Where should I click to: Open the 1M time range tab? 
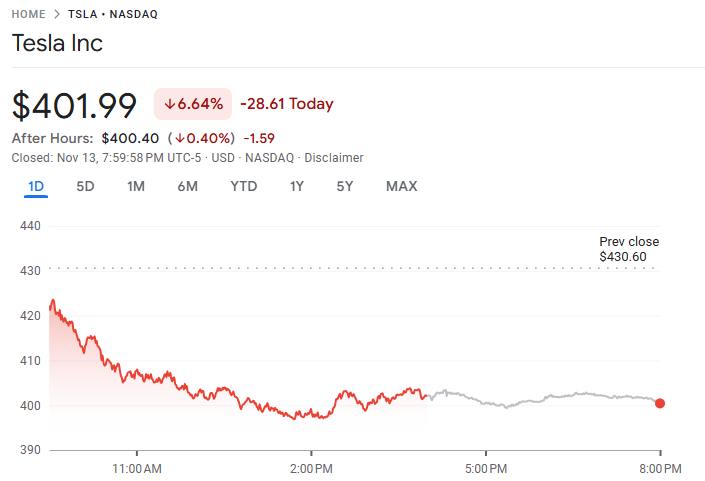point(136,186)
